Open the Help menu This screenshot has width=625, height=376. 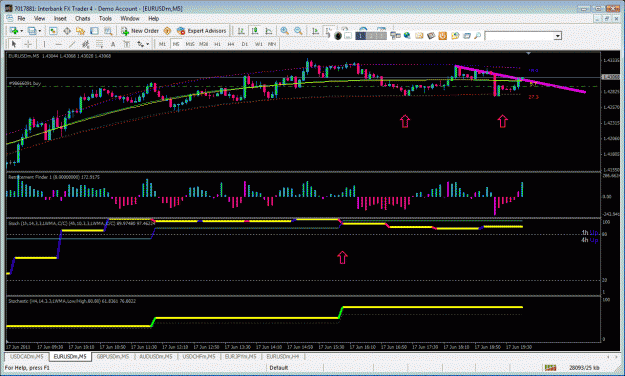tap(153, 18)
